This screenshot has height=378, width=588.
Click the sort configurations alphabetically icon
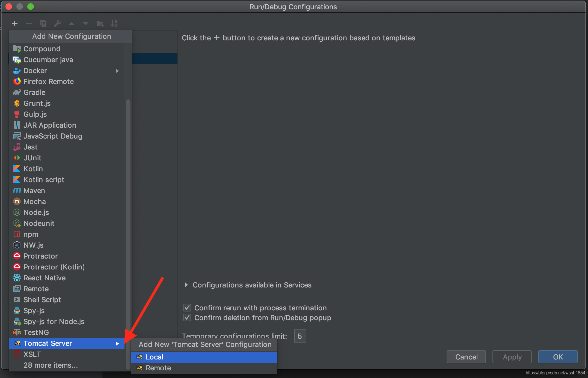(x=114, y=23)
